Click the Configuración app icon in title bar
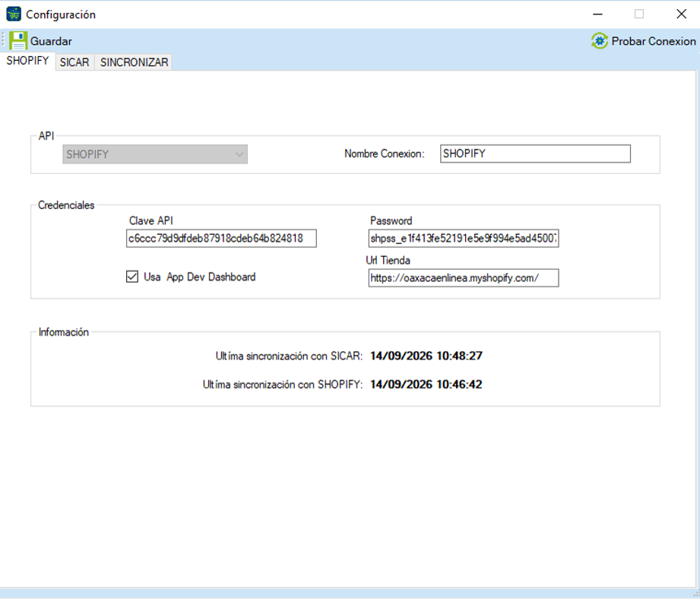Image resolution: width=700 pixels, height=599 pixels. pyautogui.click(x=14, y=14)
